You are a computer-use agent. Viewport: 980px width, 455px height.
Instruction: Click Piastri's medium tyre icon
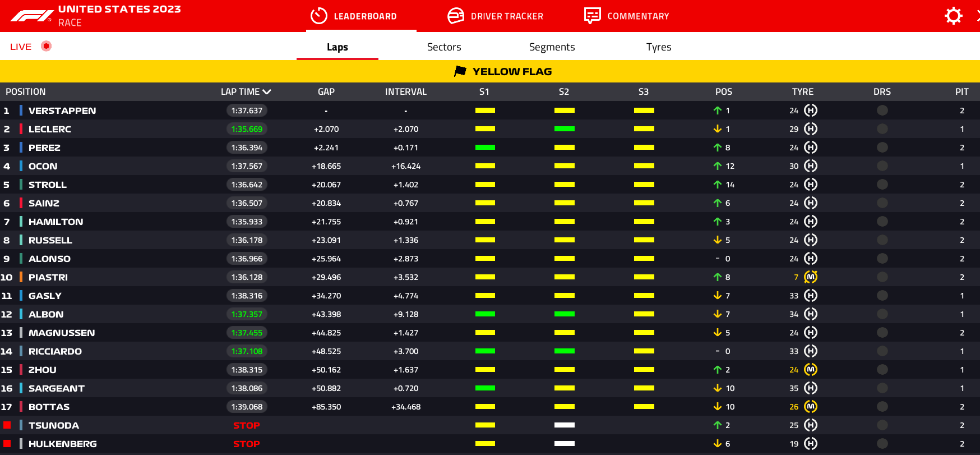click(811, 277)
